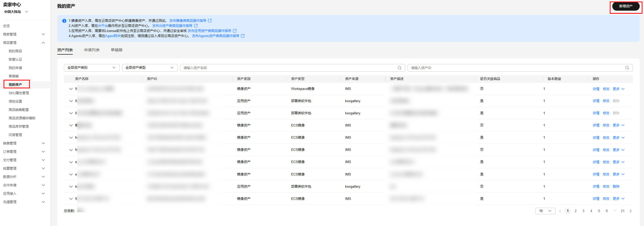Open the 全部资产类型 dropdown
644x226 pixels.
(149, 68)
